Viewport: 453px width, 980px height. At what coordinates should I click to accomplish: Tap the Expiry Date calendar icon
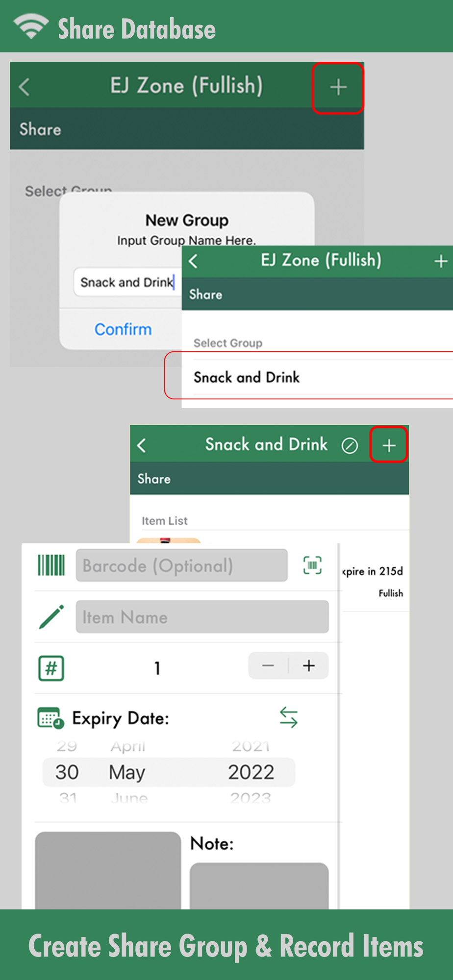(x=51, y=718)
